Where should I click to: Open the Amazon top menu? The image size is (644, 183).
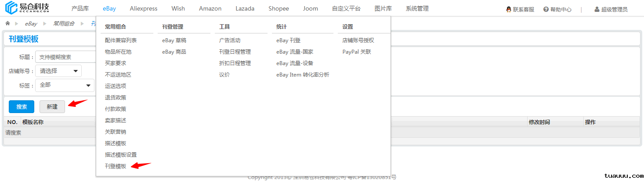(x=210, y=8)
